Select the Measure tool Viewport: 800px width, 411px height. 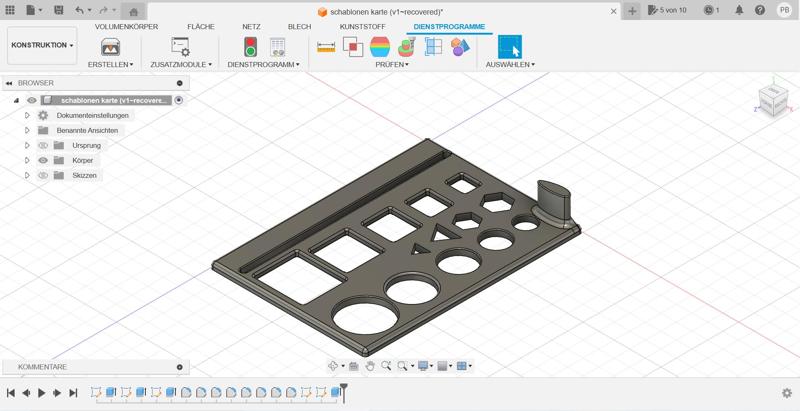point(326,47)
